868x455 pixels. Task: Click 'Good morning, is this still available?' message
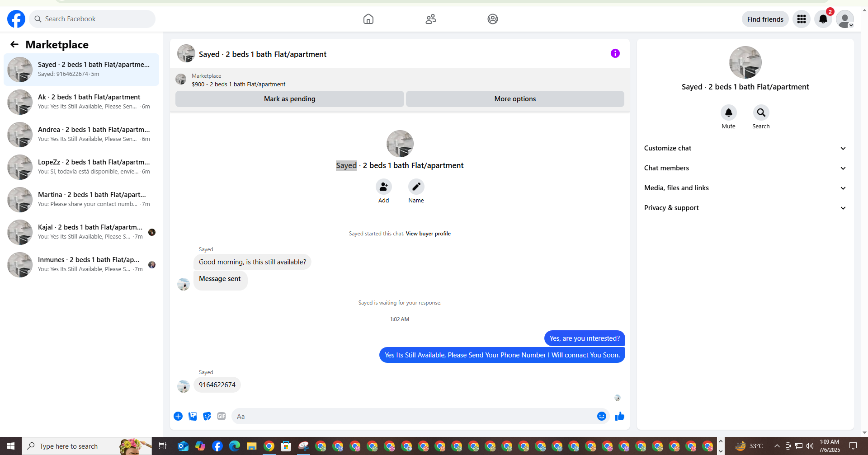252,262
